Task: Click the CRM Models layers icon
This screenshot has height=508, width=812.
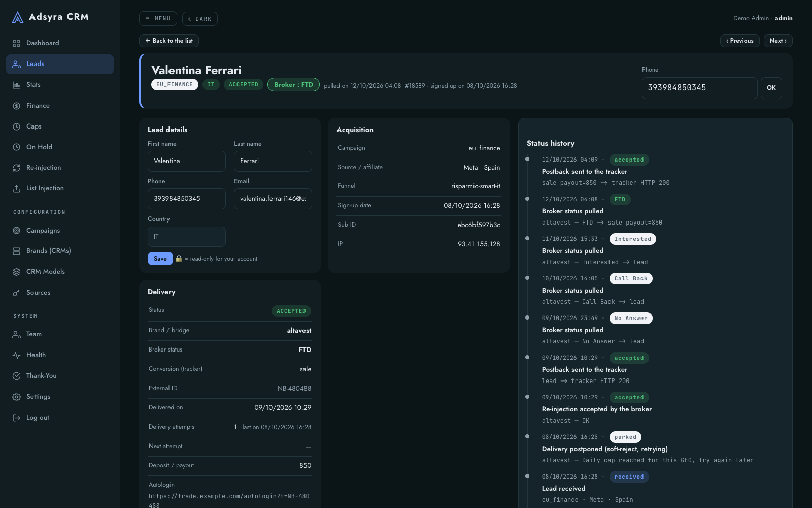Action: point(17,272)
